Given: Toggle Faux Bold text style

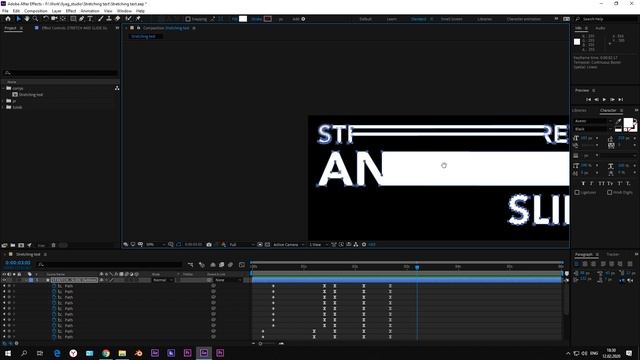Looking at the screenshot, I should click(x=583, y=184).
